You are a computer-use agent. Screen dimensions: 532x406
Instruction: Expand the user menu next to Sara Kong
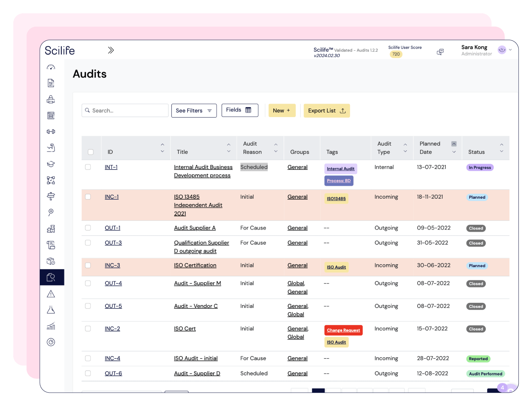[510, 50]
